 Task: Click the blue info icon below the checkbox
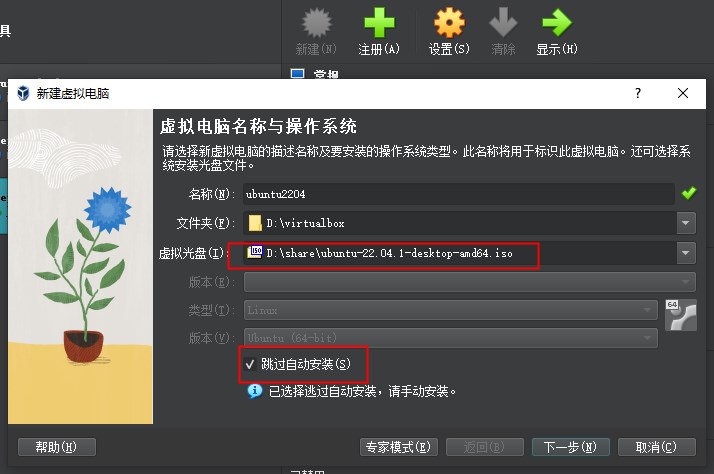tap(255, 391)
